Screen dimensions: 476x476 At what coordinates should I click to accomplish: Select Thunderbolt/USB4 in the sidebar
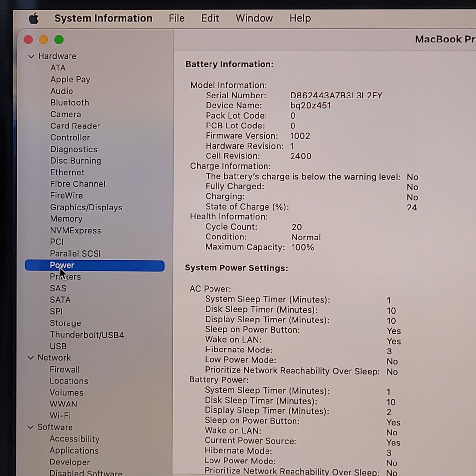(x=87, y=335)
